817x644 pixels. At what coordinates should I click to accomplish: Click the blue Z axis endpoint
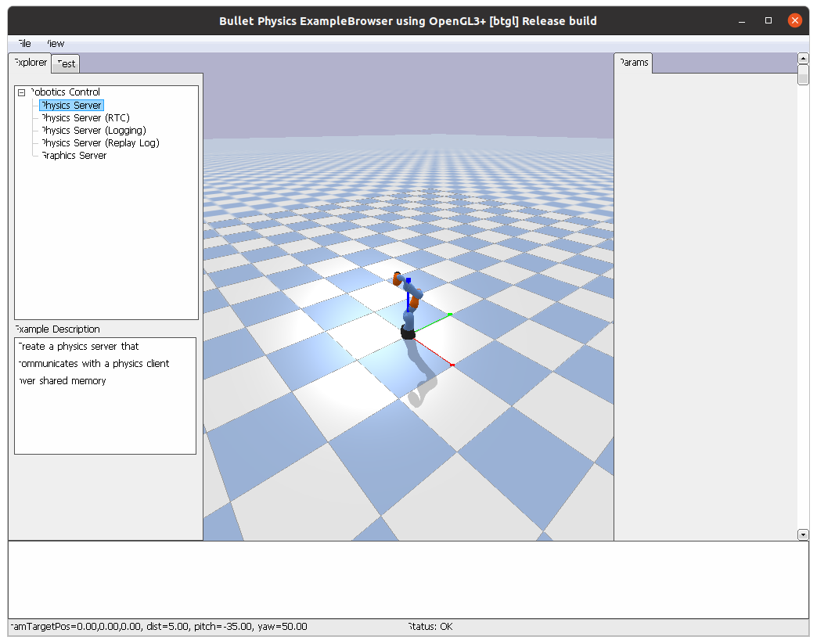pos(408,280)
